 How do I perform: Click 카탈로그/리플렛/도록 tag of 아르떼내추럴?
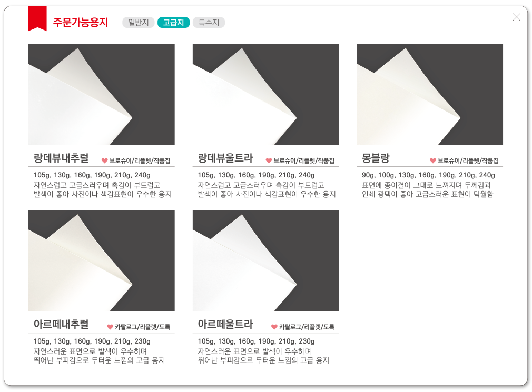point(143,327)
